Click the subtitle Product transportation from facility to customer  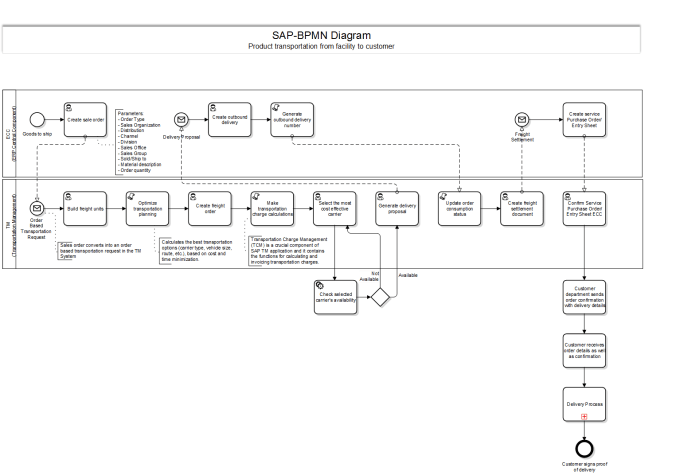click(x=321, y=46)
